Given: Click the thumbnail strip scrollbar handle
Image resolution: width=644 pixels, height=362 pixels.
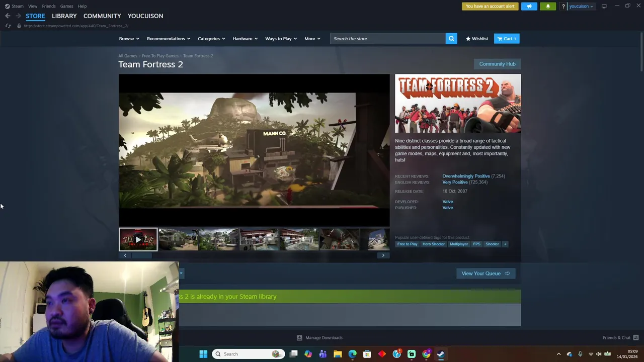Looking at the screenshot, I should [141, 255].
